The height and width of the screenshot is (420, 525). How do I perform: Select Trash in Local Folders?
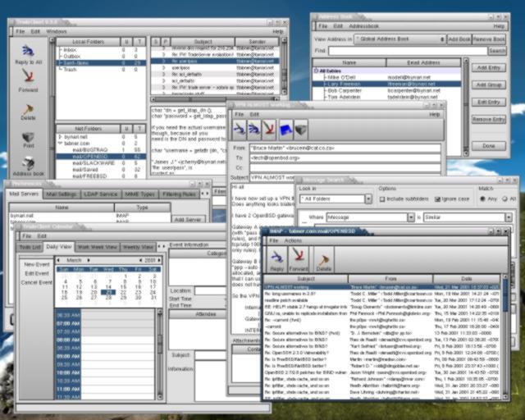coord(70,70)
